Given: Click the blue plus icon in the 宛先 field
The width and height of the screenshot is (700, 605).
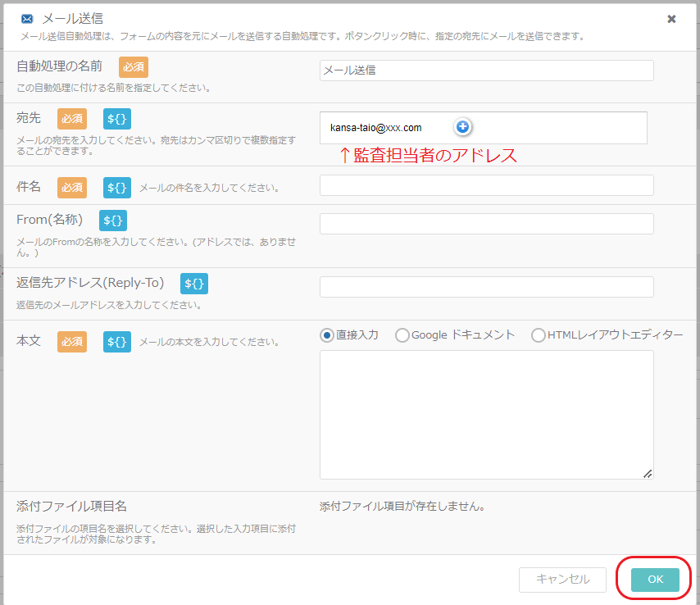Looking at the screenshot, I should pyautogui.click(x=463, y=127).
